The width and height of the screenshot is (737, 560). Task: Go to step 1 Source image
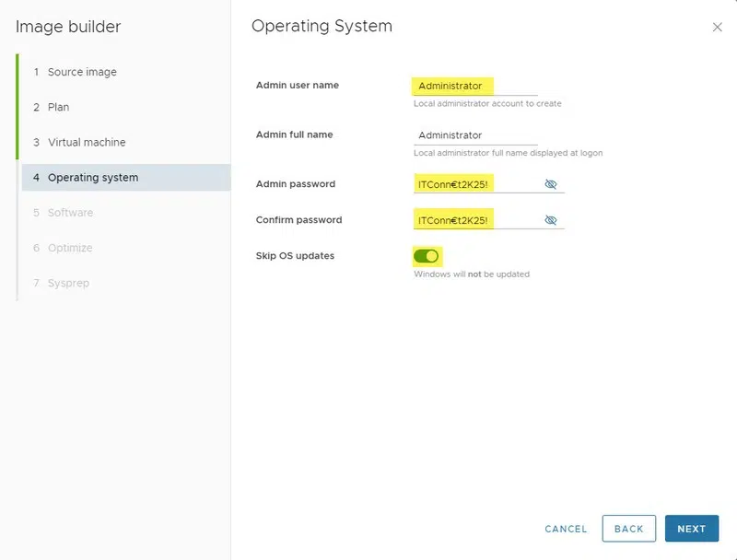tap(82, 72)
